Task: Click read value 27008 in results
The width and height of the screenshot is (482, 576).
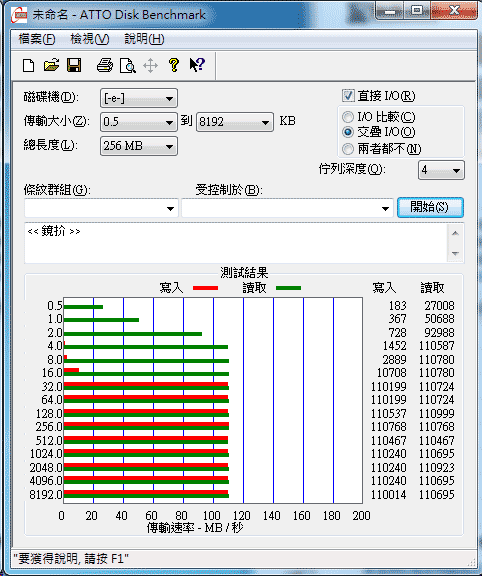Action: point(439,306)
